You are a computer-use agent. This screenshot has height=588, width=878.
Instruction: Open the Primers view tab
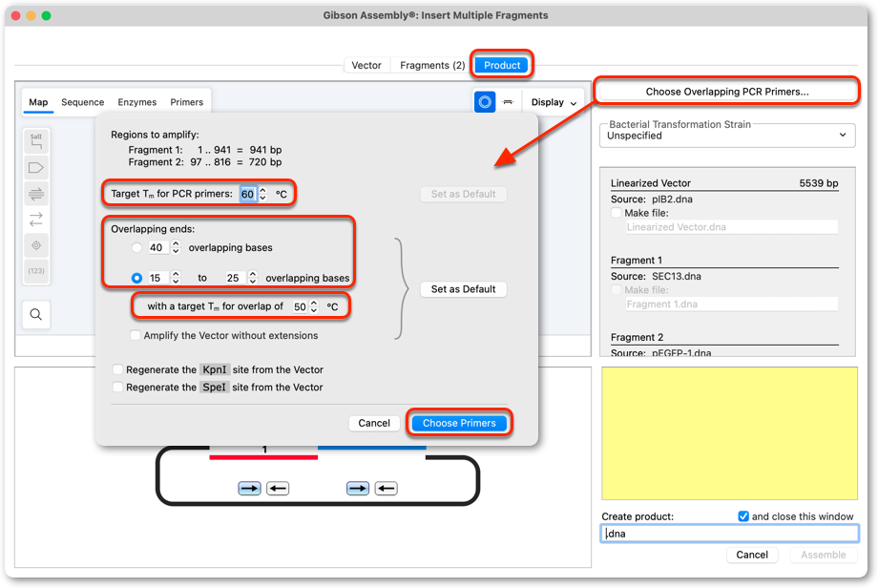(186, 102)
